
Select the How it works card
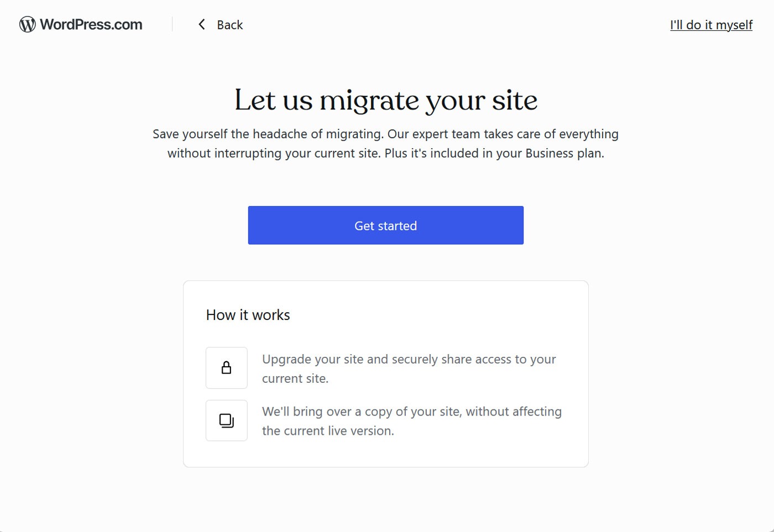tap(385, 373)
